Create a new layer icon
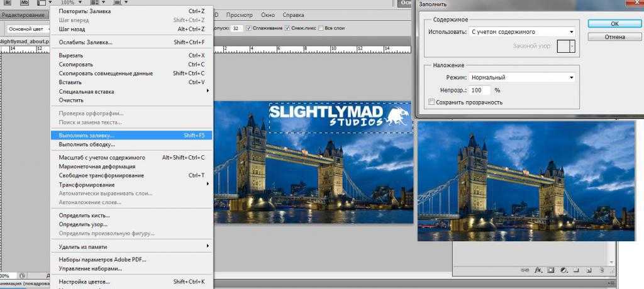This screenshot has width=644, height=289. click(589, 270)
